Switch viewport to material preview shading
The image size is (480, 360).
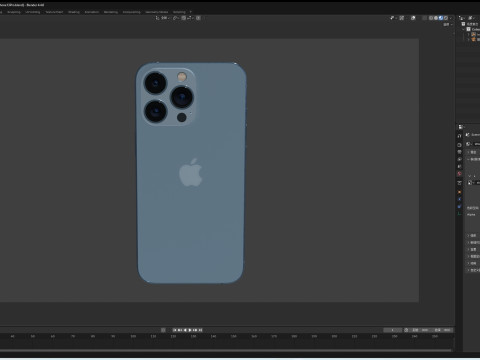pyautogui.click(x=441, y=18)
